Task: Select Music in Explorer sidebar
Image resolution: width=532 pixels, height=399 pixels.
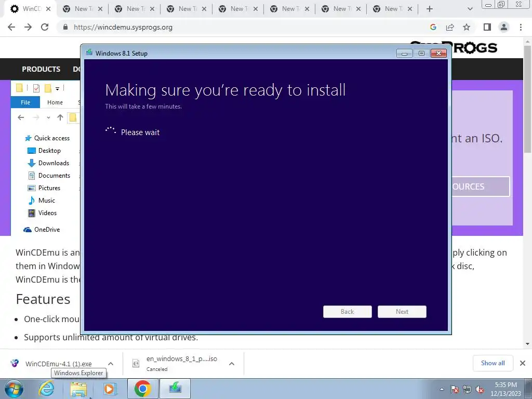Action: click(x=41, y=201)
